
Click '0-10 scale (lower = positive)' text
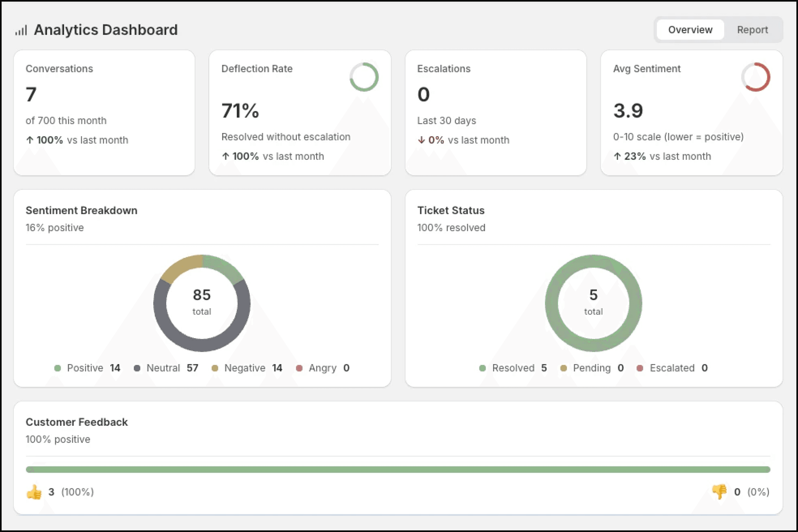tap(678, 137)
